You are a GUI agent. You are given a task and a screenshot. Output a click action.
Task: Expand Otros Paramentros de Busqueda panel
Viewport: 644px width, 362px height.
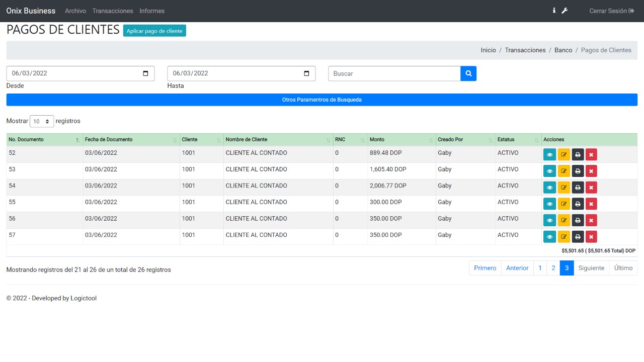[x=322, y=100]
